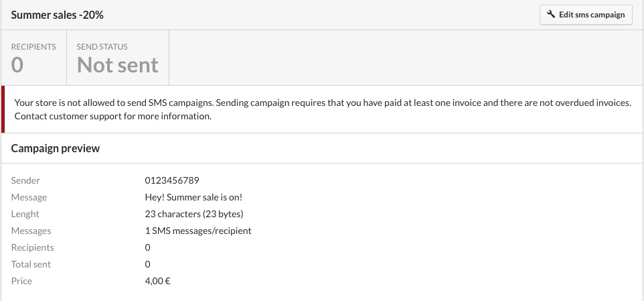Screen dimensions: 644x301
Task: Click the red warning notice message
Action: coord(323,109)
